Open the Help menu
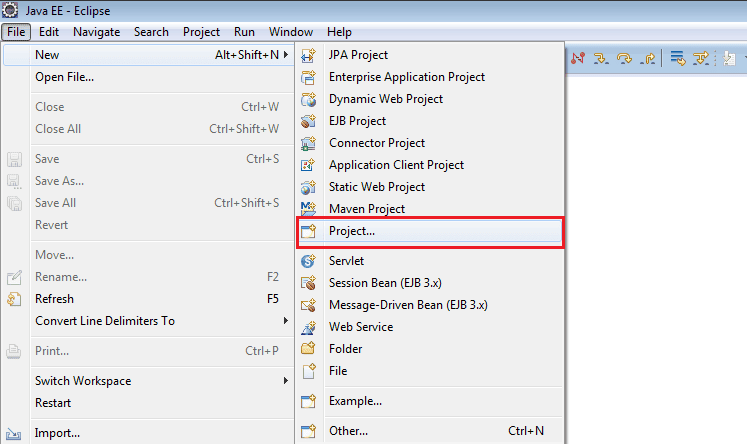This screenshot has width=747, height=444. coord(339,32)
